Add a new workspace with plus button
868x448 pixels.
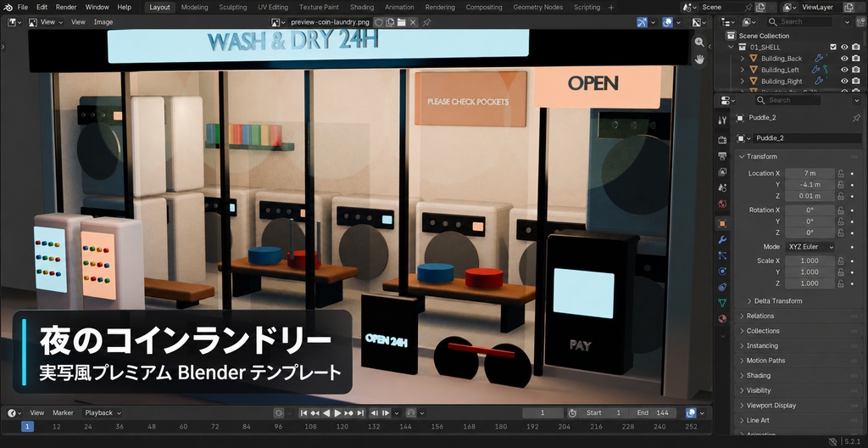click(x=611, y=7)
